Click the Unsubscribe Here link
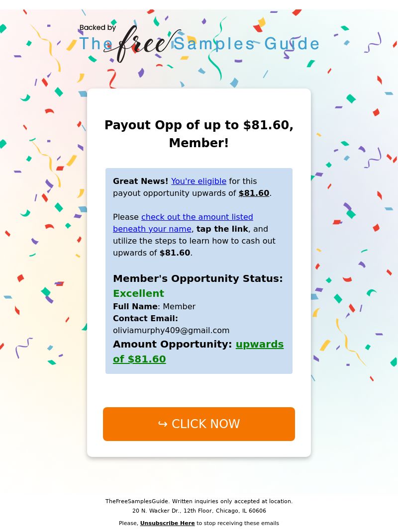 point(168,523)
